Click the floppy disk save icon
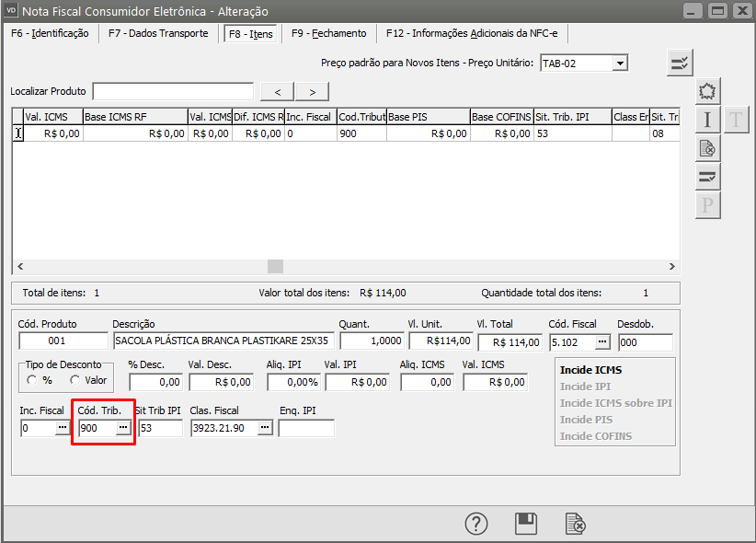 tap(525, 524)
